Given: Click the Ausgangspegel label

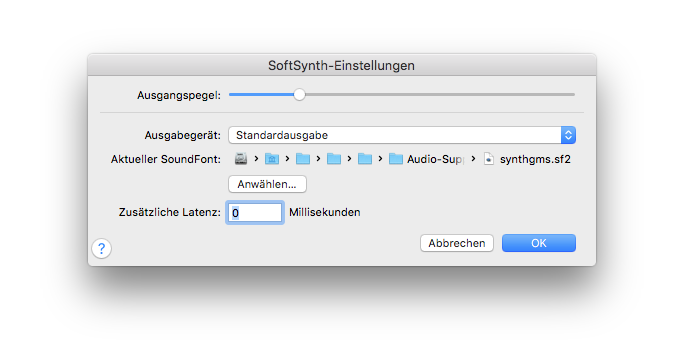Looking at the screenshot, I should click(x=179, y=95).
